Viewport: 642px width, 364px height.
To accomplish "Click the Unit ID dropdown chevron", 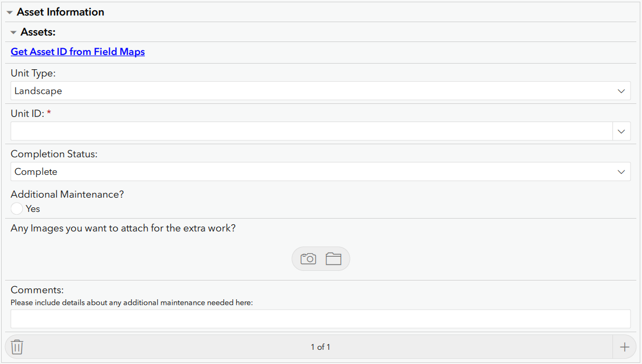I will tap(621, 131).
